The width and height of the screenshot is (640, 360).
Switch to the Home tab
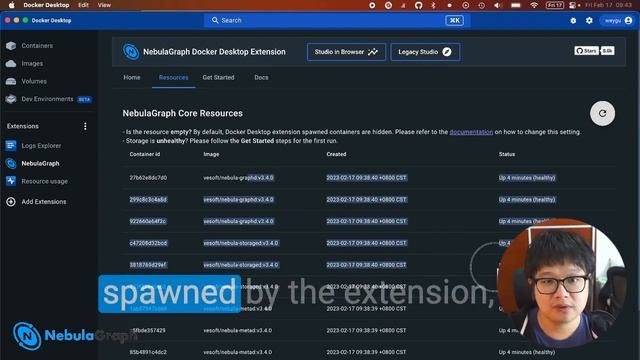tap(132, 77)
